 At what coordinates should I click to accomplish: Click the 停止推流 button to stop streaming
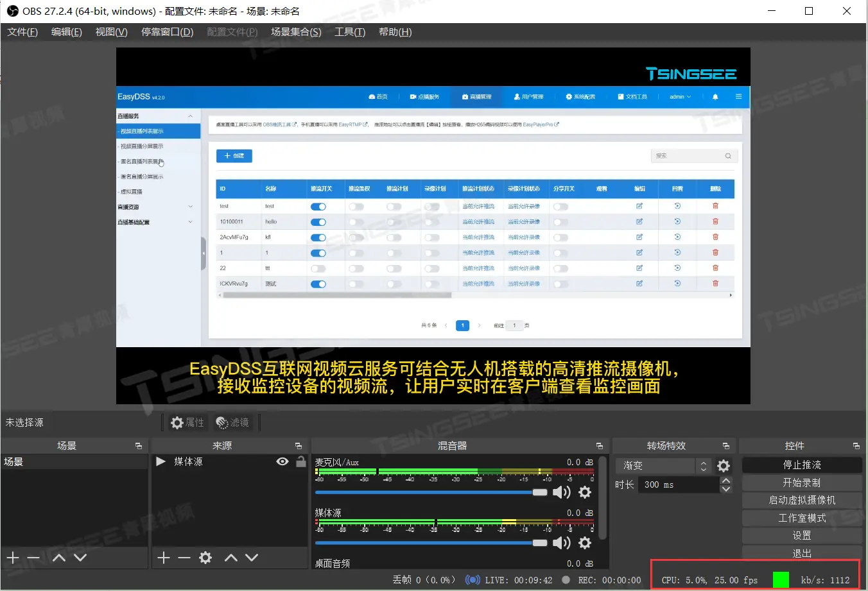pos(802,465)
